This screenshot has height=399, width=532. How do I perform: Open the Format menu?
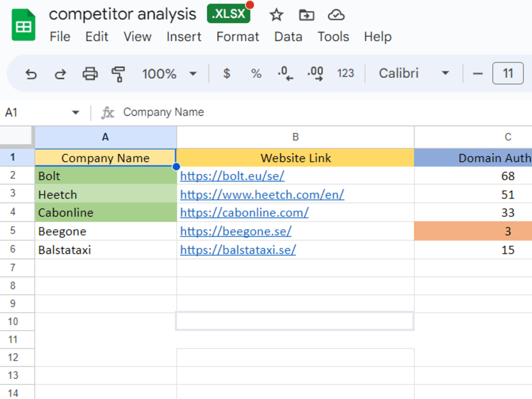[238, 37]
